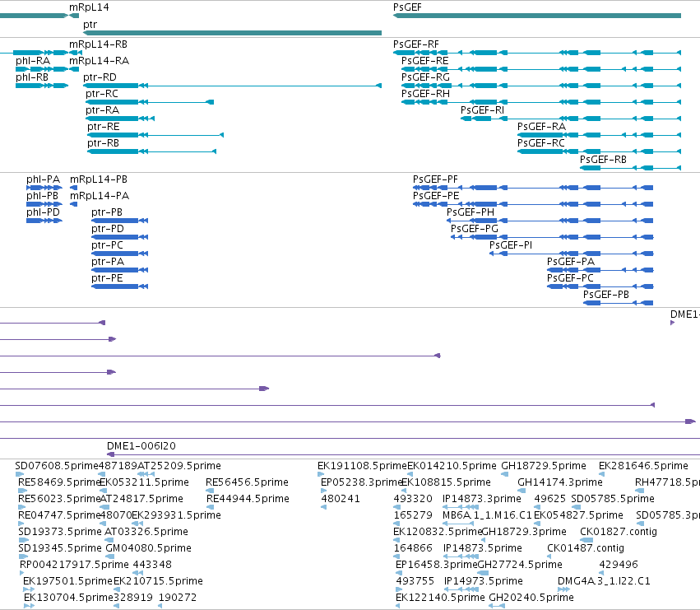Select the PsGEF-RB transcript label
The image size is (700, 610).
pyautogui.click(x=603, y=160)
